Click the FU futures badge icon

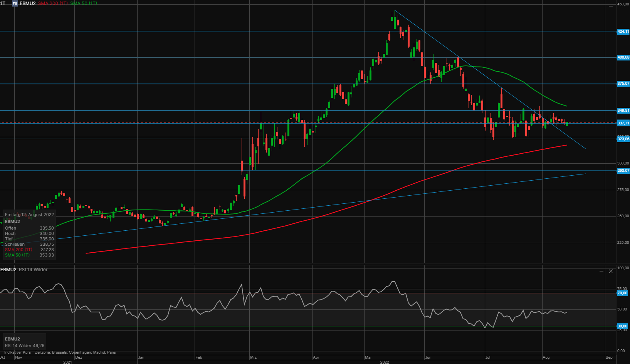click(x=15, y=3)
